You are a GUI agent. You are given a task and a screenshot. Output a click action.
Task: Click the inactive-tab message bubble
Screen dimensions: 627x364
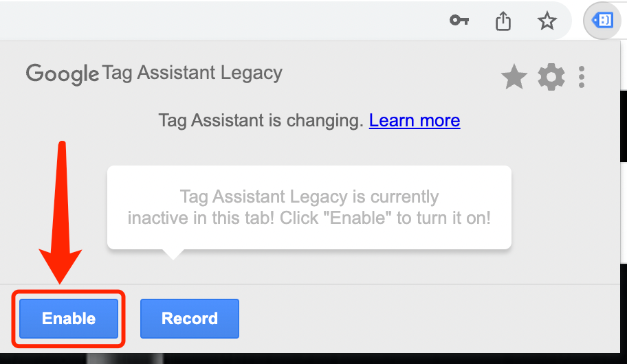309,207
